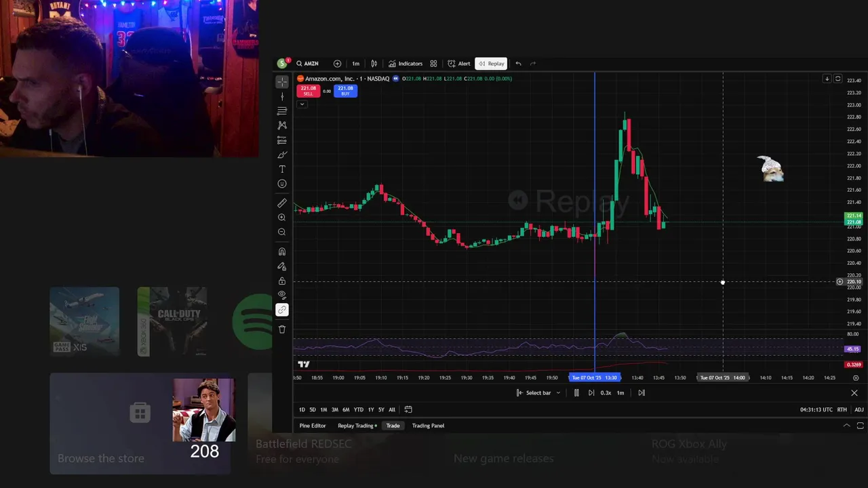Click the compare or add symbol plus icon
The image size is (868, 488).
(337, 64)
